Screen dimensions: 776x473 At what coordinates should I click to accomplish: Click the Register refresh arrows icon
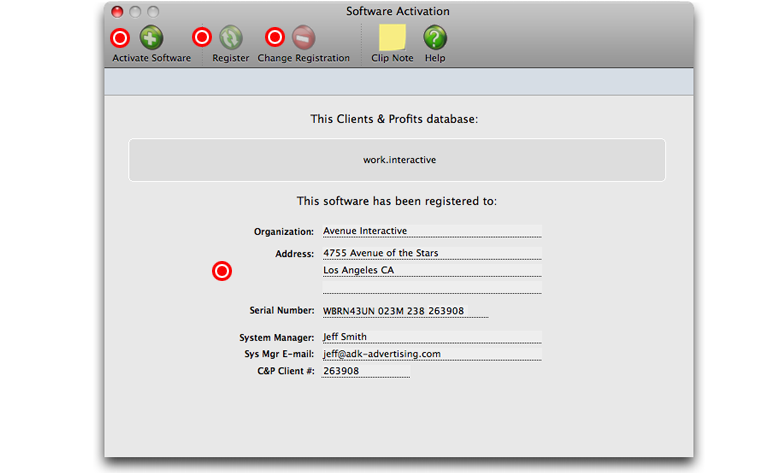[231, 38]
